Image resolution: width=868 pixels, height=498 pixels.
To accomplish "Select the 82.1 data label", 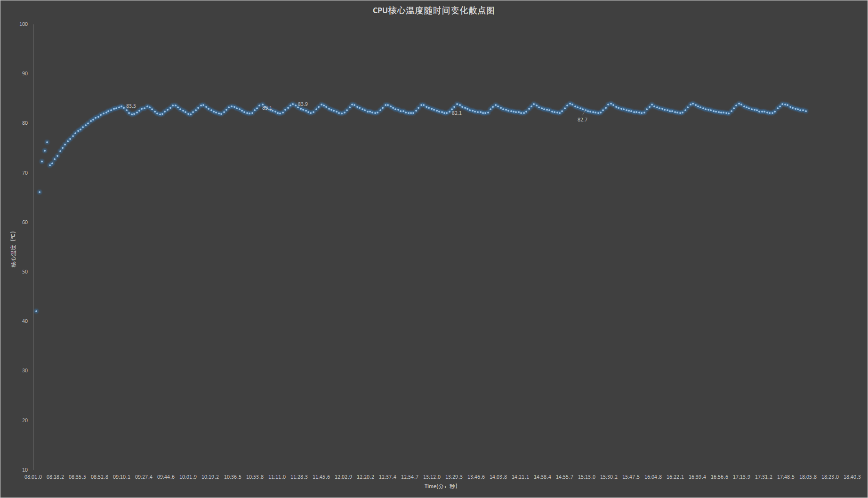I will coord(457,113).
